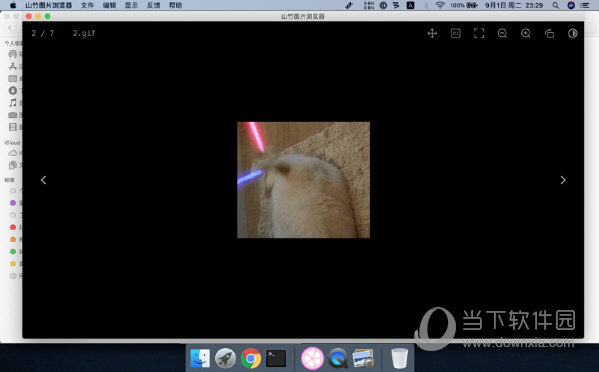Go to previous image with left chevron

pyautogui.click(x=44, y=180)
